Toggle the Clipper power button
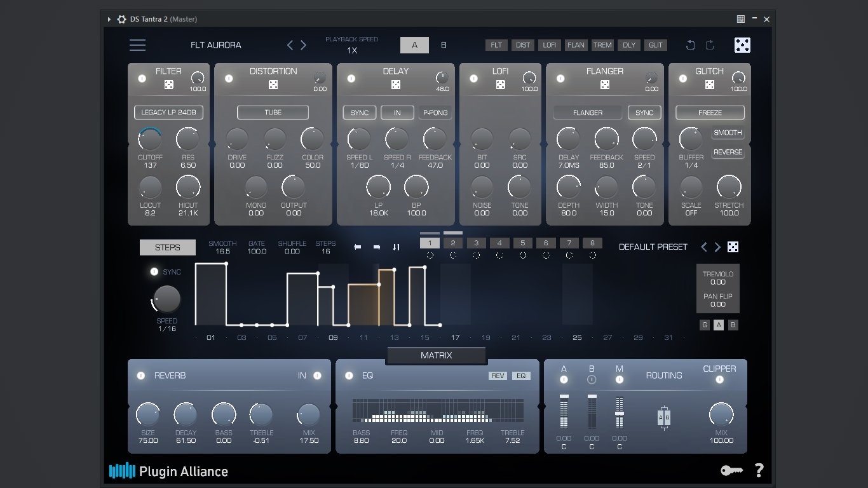Viewport: 868px width, 488px height. click(719, 380)
